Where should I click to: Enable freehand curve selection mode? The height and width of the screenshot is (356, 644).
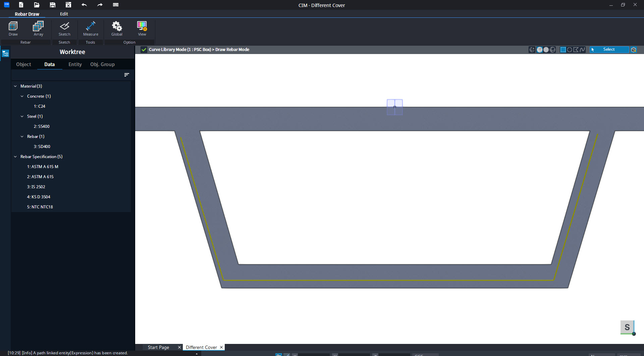[582, 50]
